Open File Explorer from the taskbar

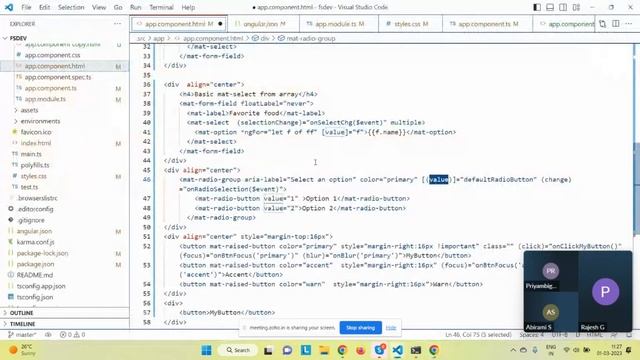point(324,350)
